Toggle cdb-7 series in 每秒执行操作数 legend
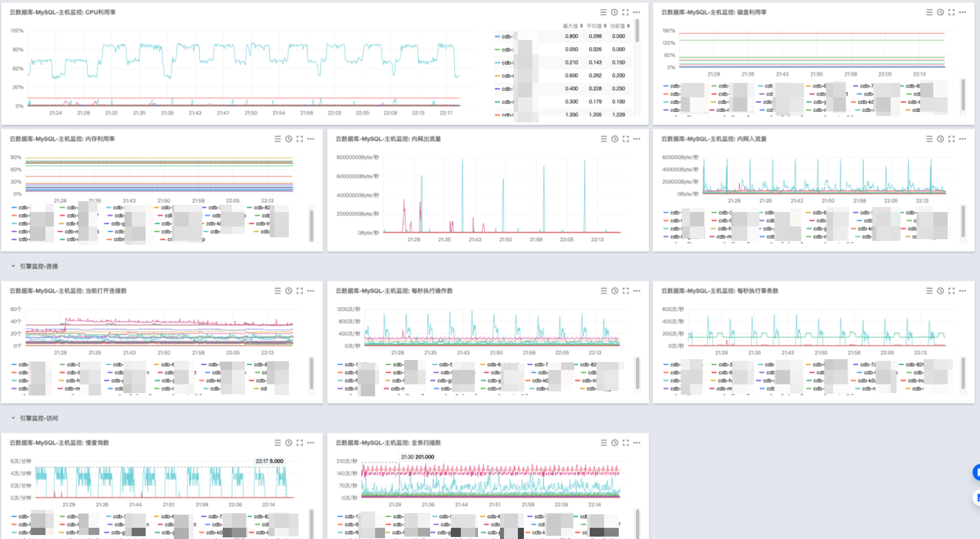980x539 pixels. (538, 364)
